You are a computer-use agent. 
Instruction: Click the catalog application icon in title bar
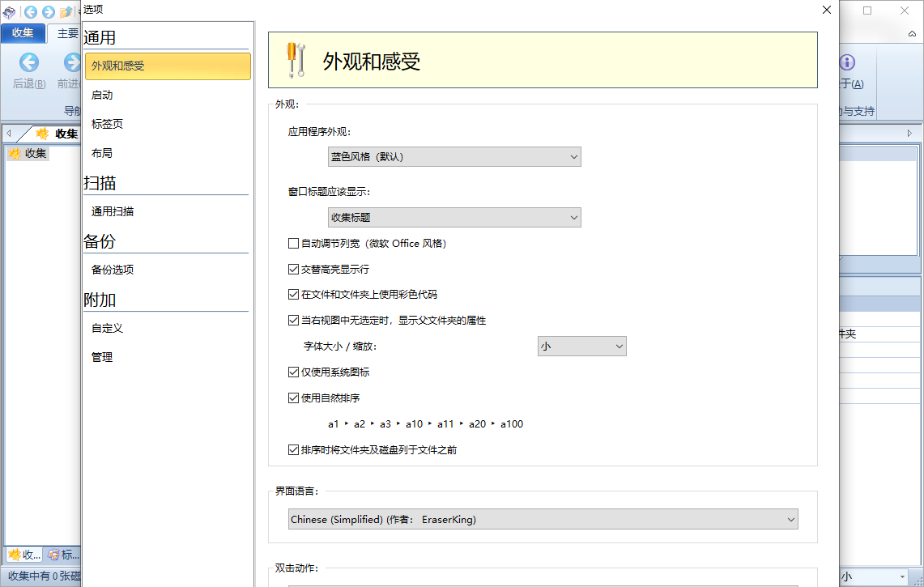[8, 11]
